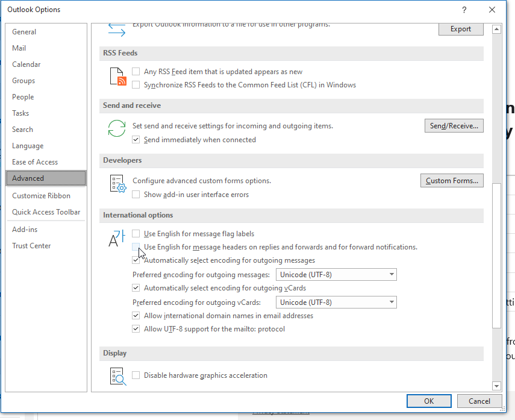Confirm settings with the OK button
The image size is (515, 420).
(x=429, y=401)
